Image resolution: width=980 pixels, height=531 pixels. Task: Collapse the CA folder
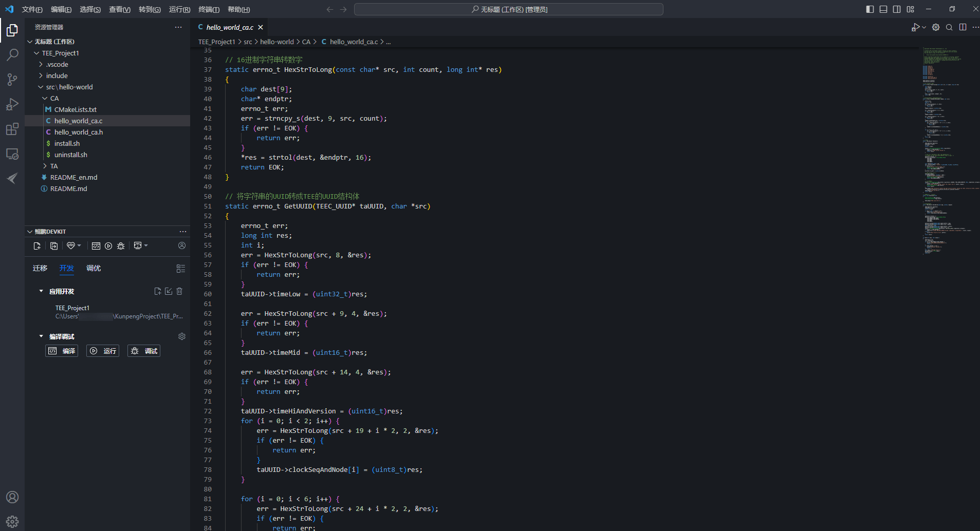(45, 98)
